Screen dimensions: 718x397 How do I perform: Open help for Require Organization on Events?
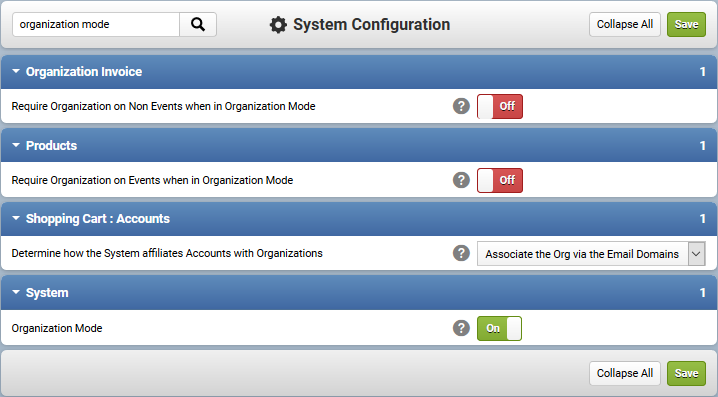click(461, 180)
